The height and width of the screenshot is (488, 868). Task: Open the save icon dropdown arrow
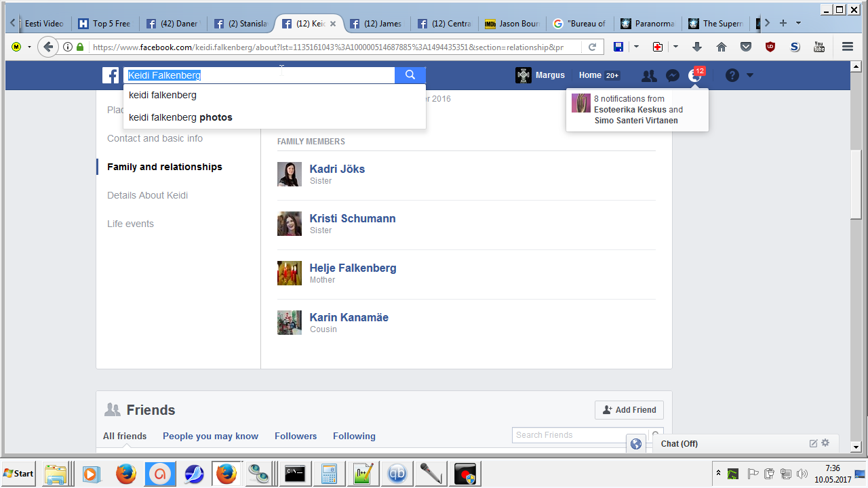point(636,47)
